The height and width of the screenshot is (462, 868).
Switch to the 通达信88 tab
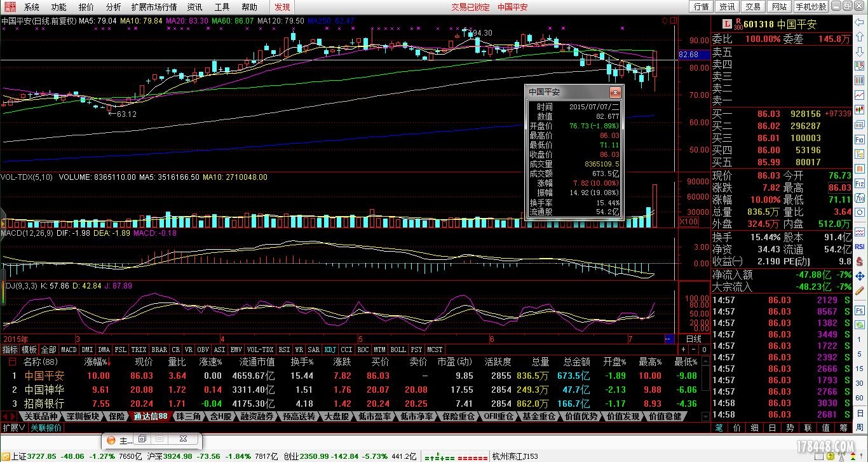click(151, 416)
